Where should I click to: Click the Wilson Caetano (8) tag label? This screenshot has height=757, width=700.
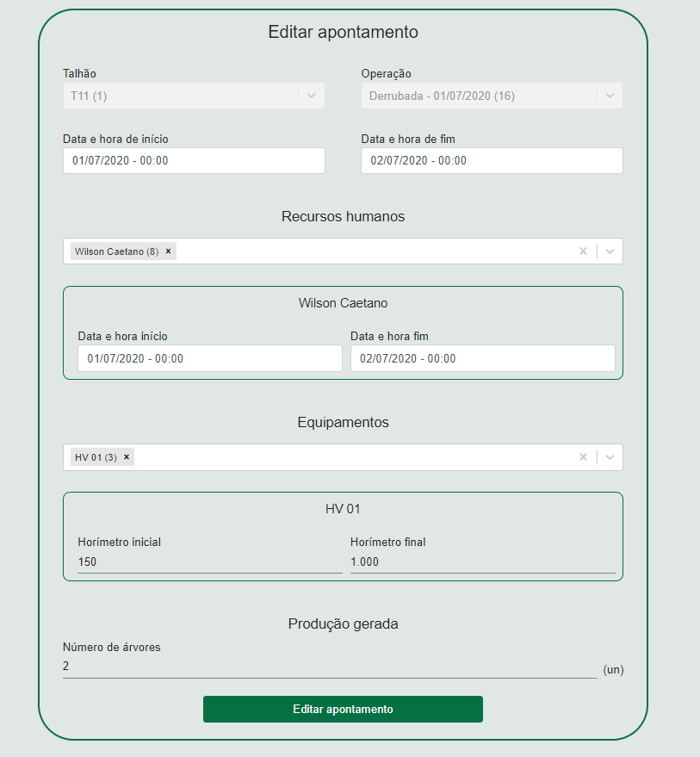116,251
